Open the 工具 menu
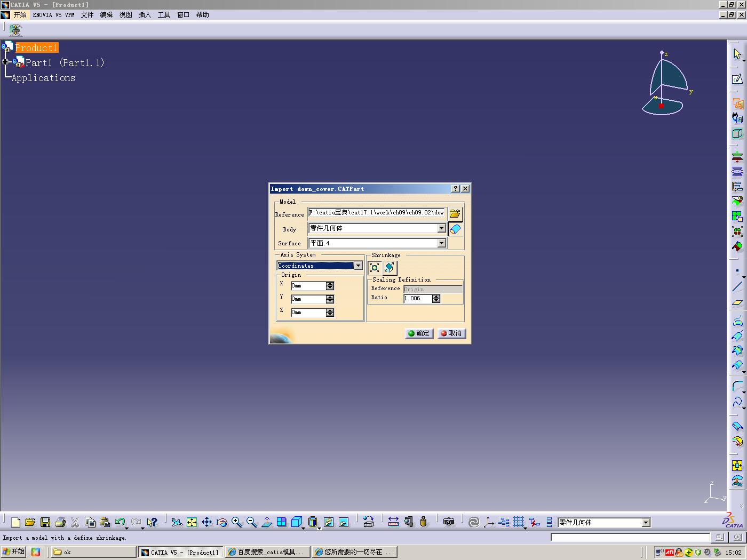The height and width of the screenshot is (560, 747). click(164, 15)
